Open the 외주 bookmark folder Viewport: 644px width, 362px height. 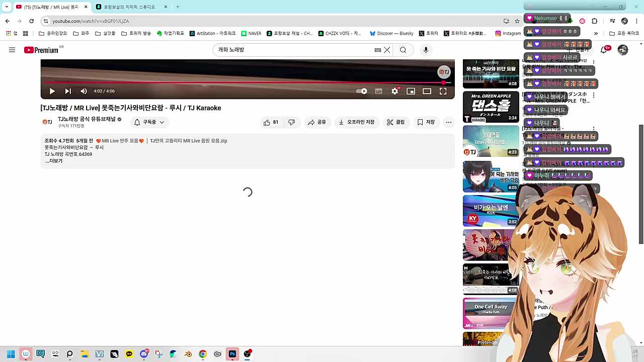click(81, 34)
